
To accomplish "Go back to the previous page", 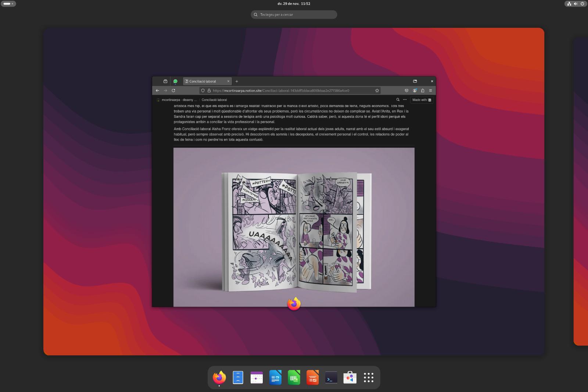I will (157, 90).
